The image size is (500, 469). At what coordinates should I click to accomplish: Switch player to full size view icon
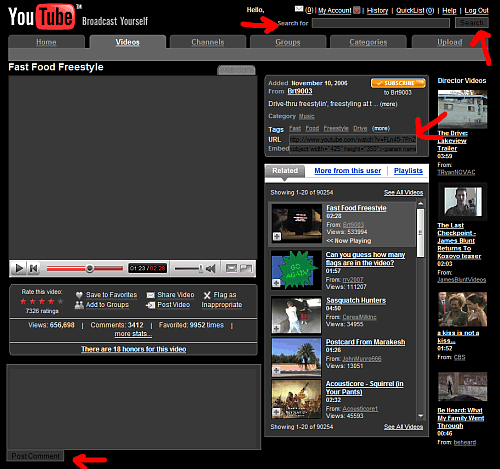pos(246,268)
